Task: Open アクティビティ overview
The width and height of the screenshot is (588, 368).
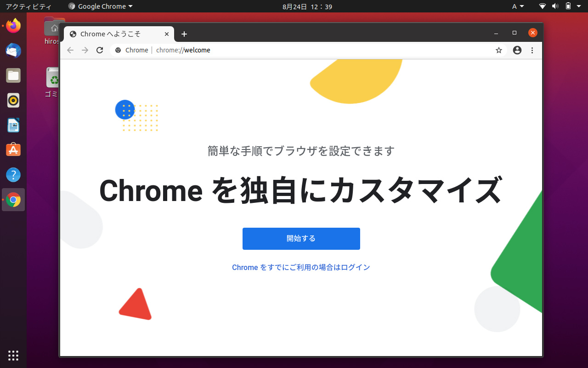Action: [x=28, y=6]
